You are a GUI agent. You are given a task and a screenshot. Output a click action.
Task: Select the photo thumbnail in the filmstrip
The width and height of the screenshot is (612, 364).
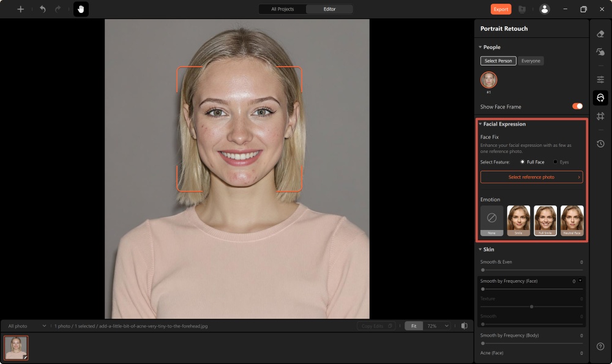tap(15, 348)
